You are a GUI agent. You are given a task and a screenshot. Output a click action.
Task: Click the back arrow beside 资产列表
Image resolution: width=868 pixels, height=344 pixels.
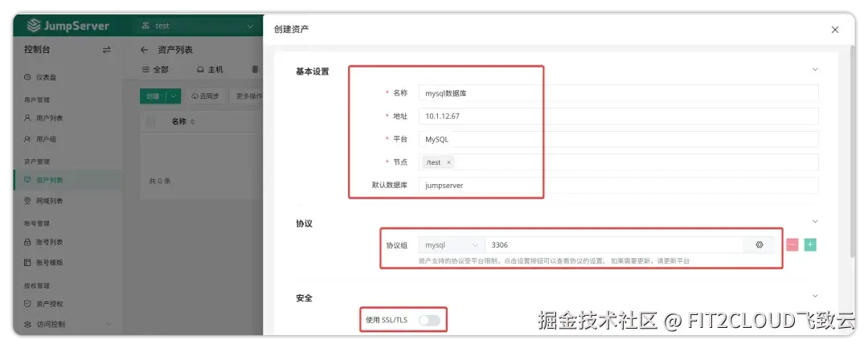coord(145,50)
